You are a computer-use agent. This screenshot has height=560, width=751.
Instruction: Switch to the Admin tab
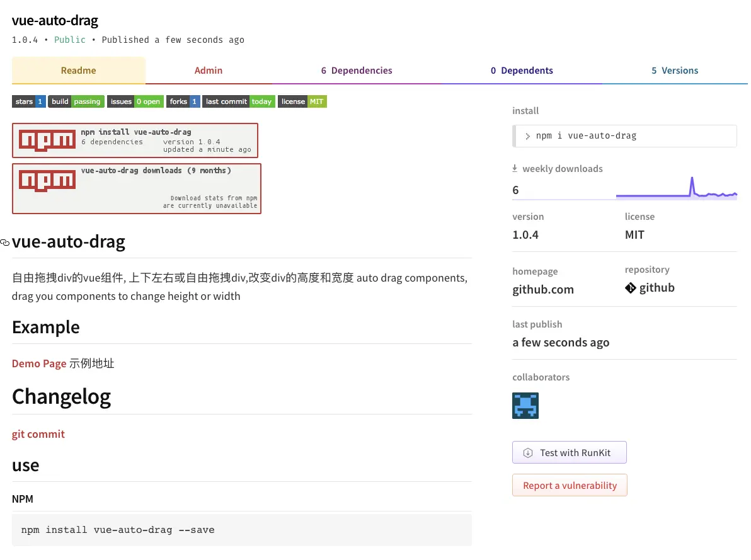coord(209,71)
